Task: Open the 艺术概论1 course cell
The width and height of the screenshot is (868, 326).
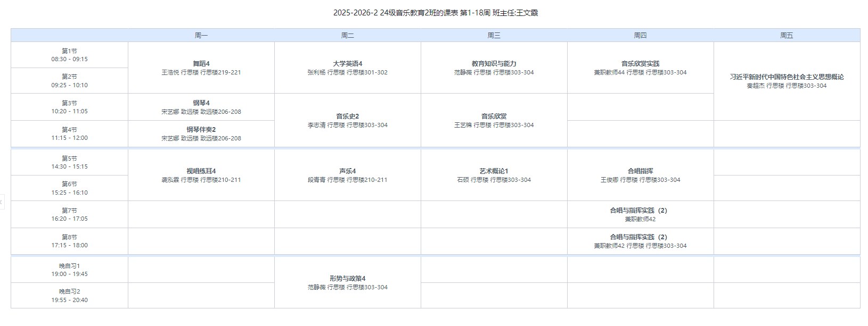Action: [x=494, y=175]
